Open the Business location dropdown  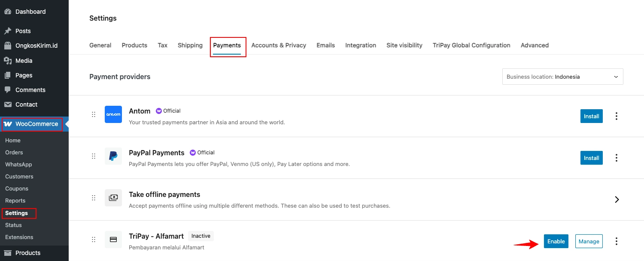click(563, 77)
